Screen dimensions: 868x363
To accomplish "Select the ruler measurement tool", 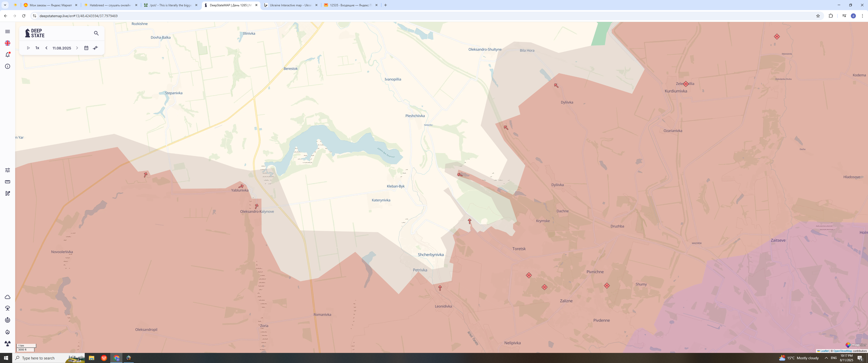I will tap(7, 182).
